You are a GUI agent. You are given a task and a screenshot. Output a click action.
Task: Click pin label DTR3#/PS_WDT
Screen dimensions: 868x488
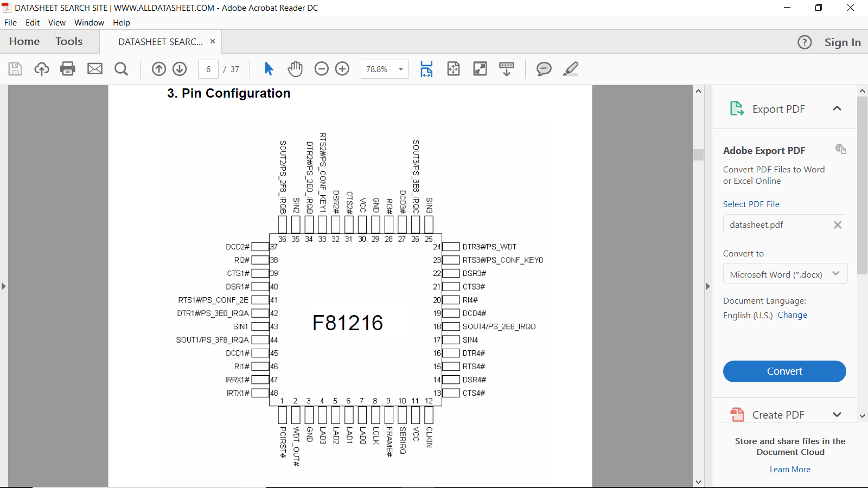point(489,247)
